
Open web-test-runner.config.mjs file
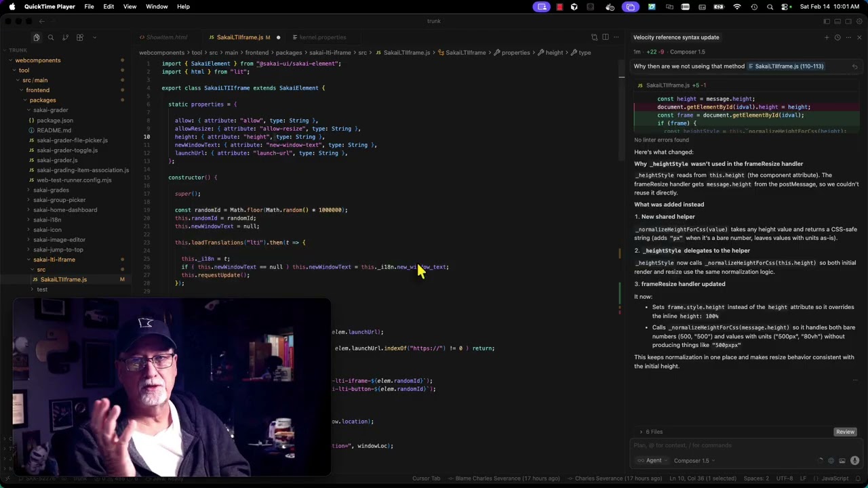75,180
